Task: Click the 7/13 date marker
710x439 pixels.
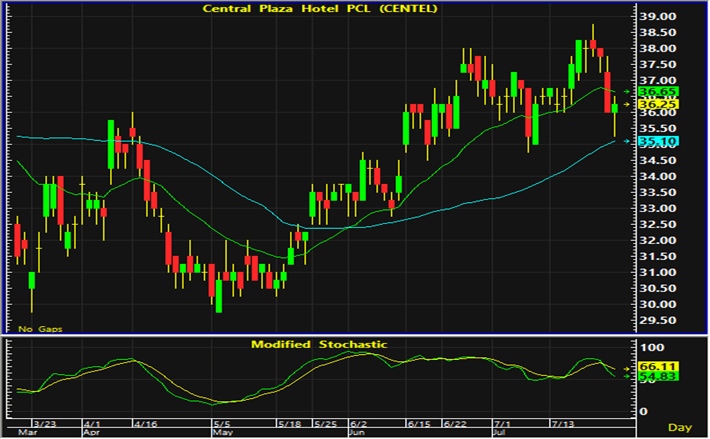Action: click(562, 424)
